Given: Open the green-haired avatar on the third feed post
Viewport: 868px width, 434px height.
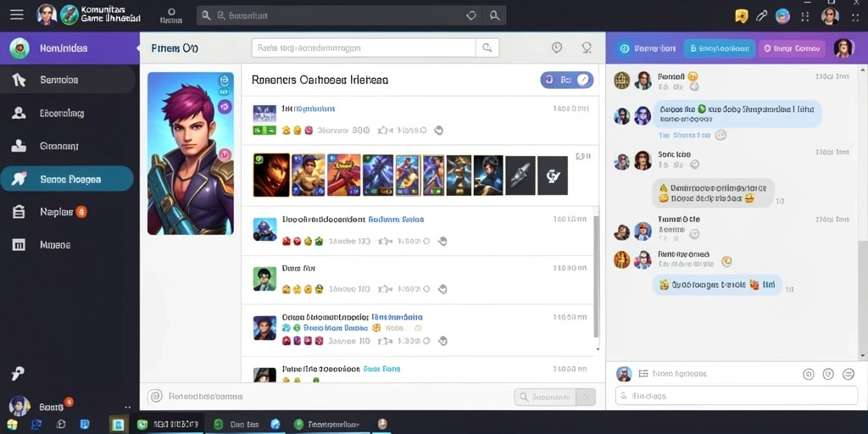Looking at the screenshot, I should coord(264,278).
